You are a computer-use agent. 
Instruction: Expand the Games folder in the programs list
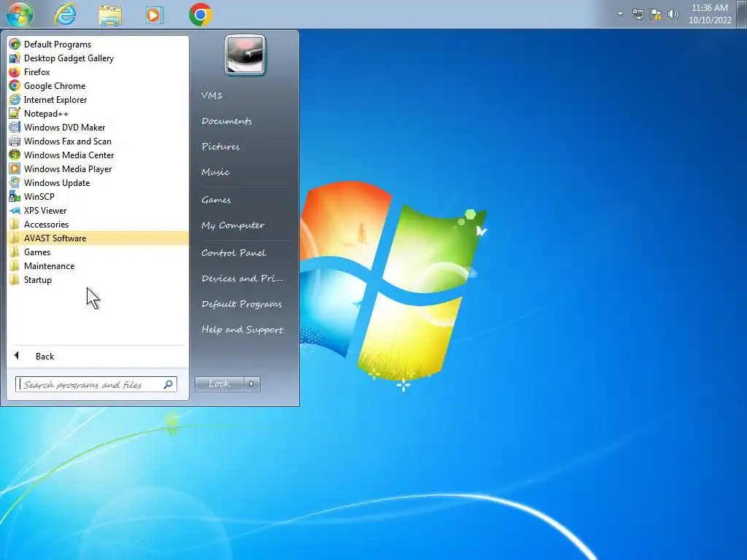(x=98, y=252)
